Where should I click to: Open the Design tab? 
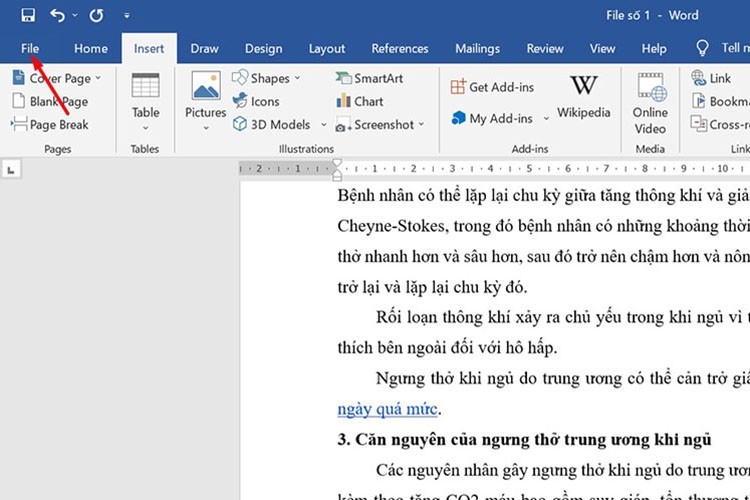(x=264, y=49)
